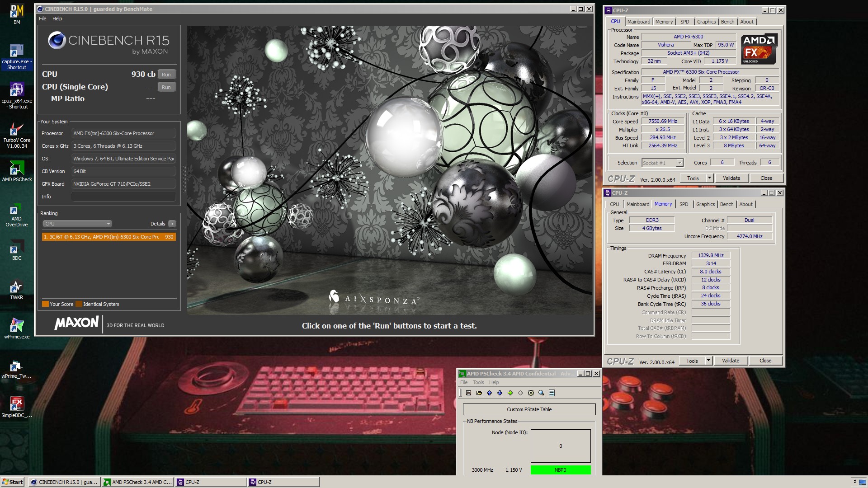Open the PSCheck Tools menu
868x488 pixels.
478,382
